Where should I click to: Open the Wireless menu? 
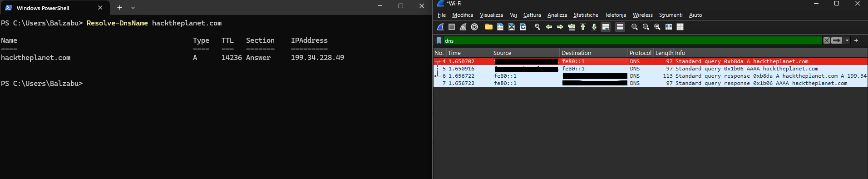642,15
